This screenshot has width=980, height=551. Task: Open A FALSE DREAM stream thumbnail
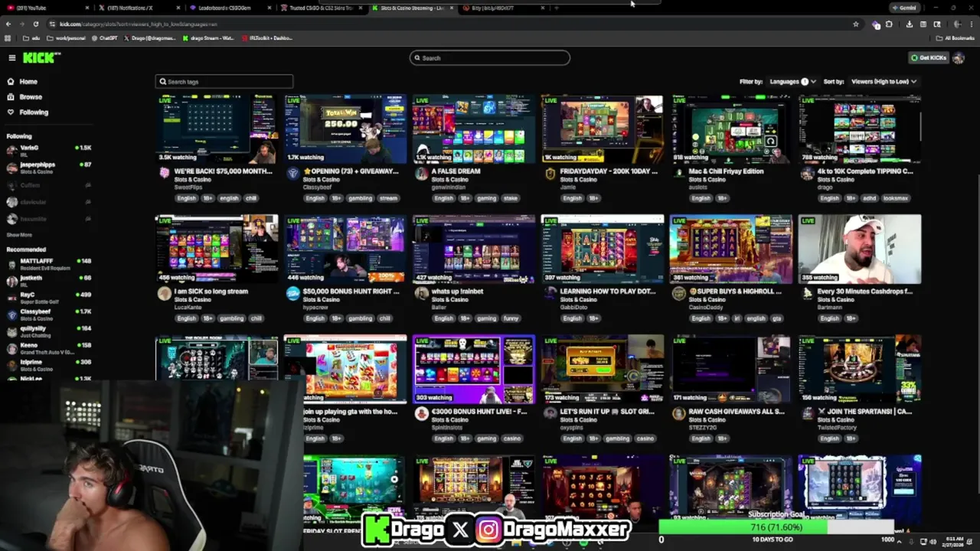coord(474,129)
